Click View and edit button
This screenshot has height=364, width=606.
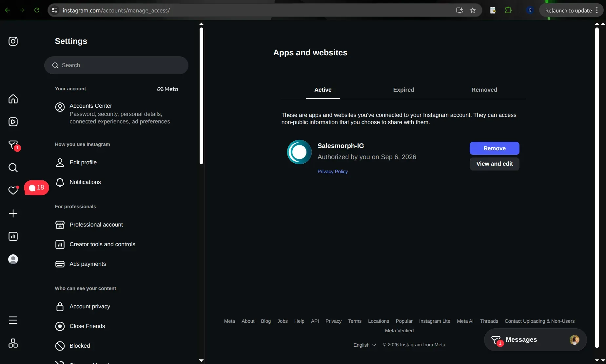coord(494,164)
